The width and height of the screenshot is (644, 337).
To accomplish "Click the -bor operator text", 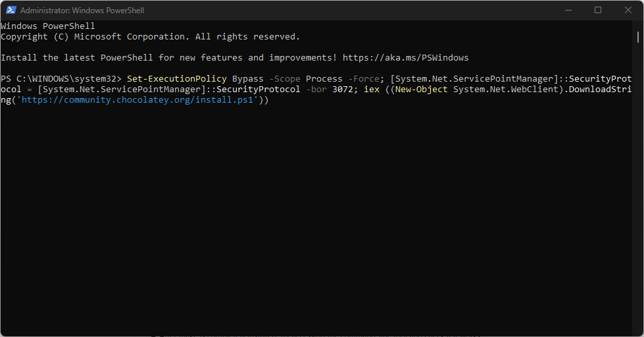I will point(316,89).
